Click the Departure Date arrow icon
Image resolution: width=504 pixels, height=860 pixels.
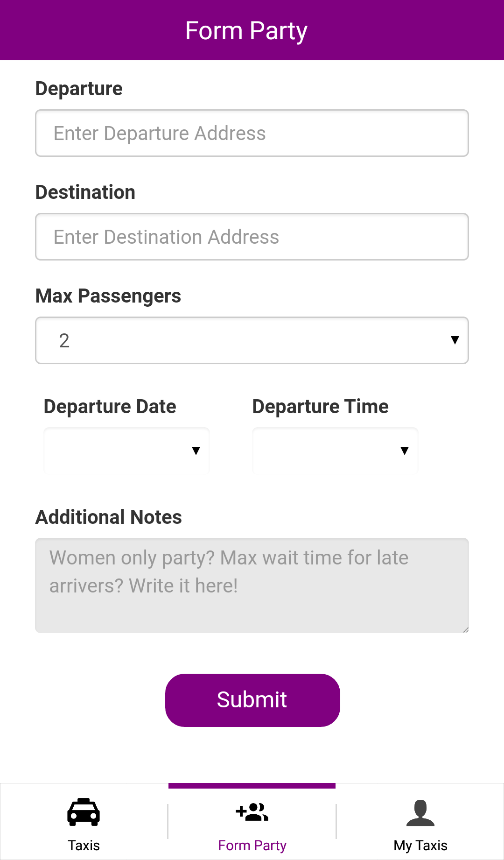[196, 451]
